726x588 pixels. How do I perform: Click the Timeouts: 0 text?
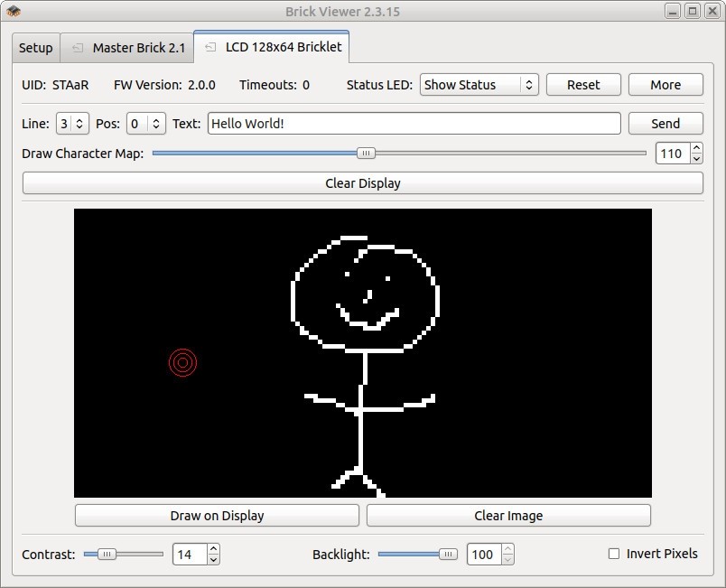coord(275,85)
